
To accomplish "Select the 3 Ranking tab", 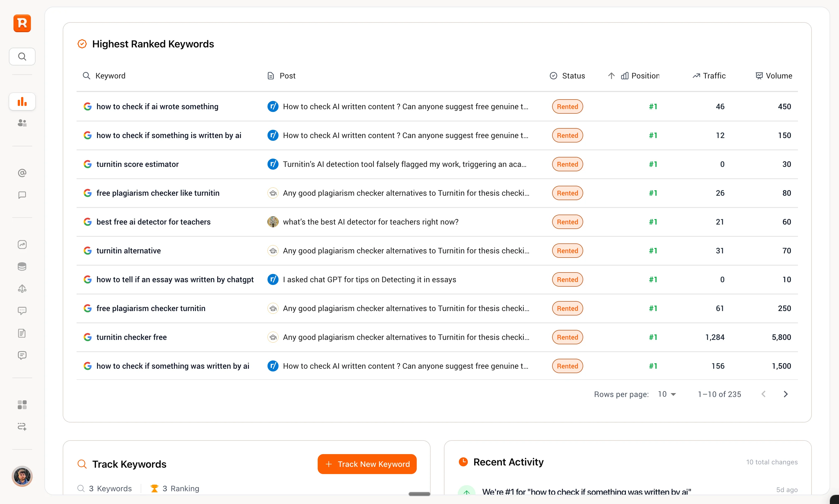I will tap(175, 489).
